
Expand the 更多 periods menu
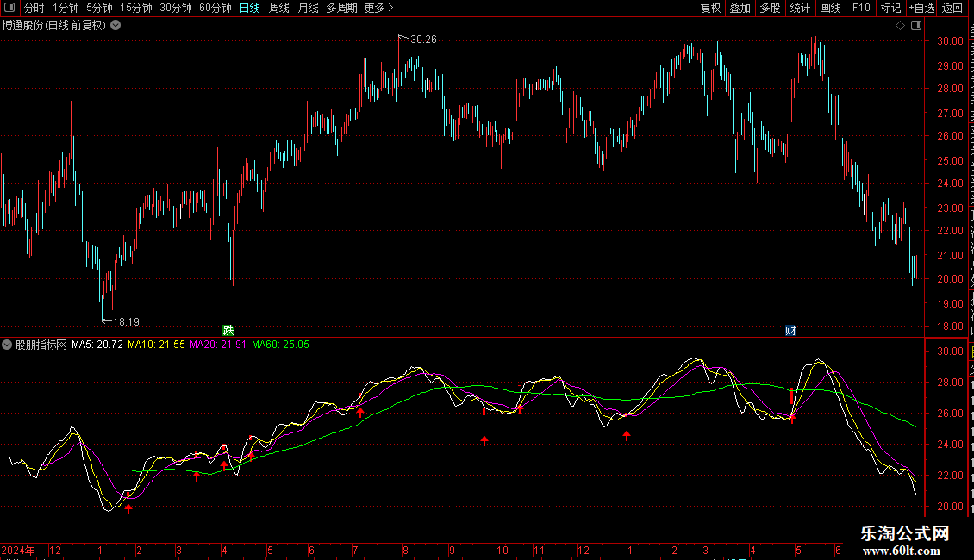pyautogui.click(x=378, y=8)
